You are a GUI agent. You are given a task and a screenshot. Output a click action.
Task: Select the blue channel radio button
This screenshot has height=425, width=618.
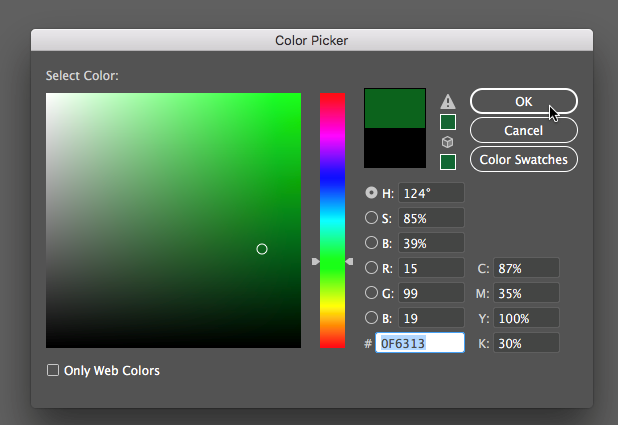coord(372,318)
